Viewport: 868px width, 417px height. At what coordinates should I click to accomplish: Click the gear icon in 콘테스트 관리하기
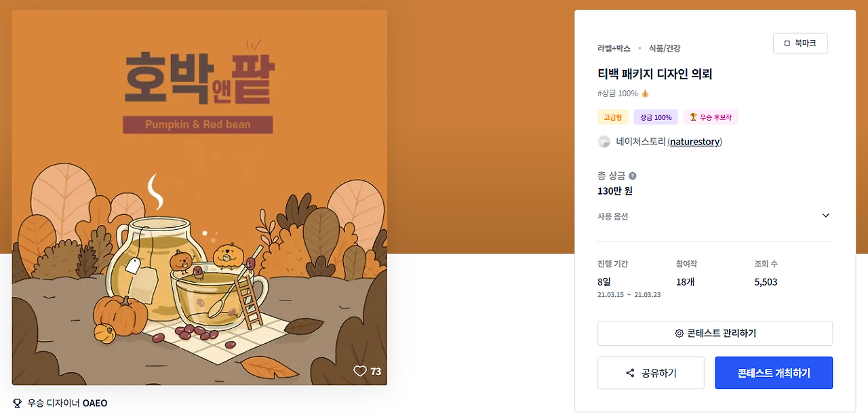[679, 334]
